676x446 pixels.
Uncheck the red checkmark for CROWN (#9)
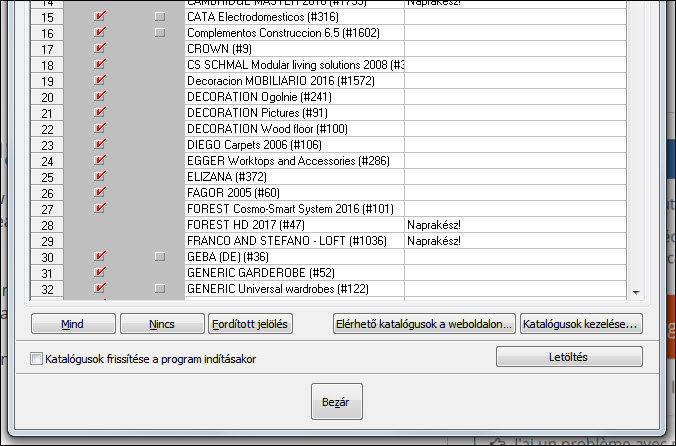point(100,48)
